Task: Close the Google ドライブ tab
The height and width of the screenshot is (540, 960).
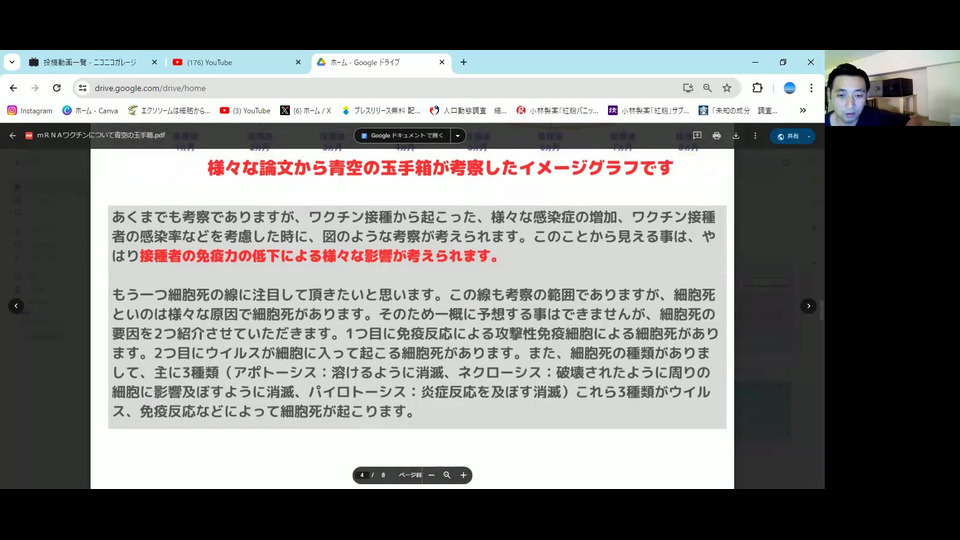Action: pyautogui.click(x=442, y=62)
